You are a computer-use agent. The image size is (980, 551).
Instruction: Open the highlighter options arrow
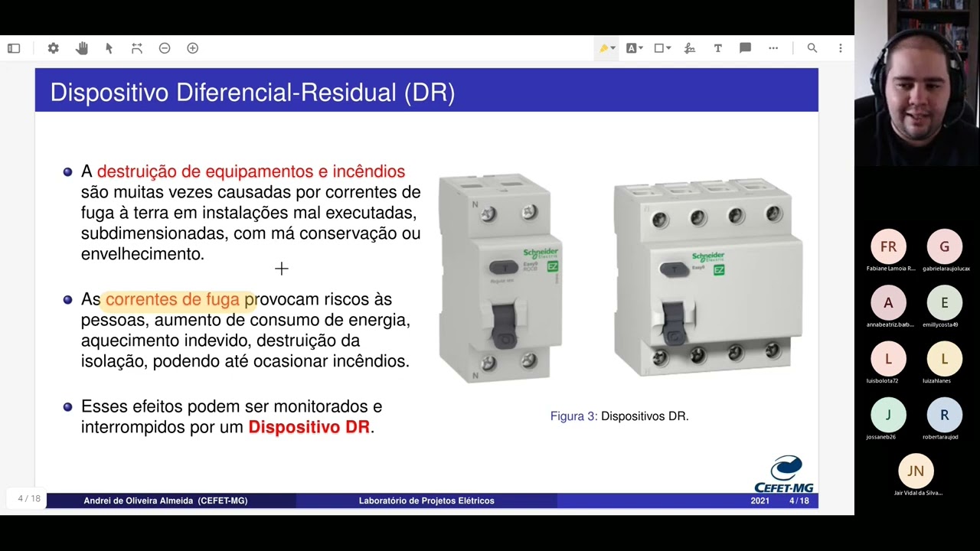coord(612,48)
